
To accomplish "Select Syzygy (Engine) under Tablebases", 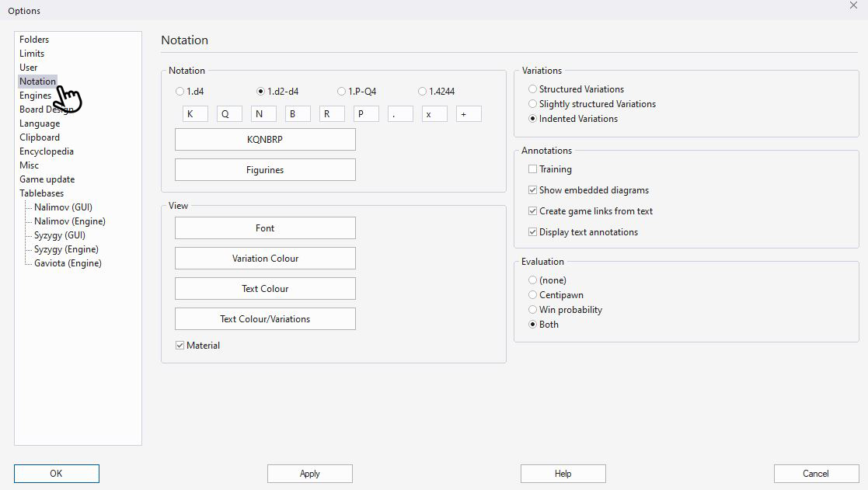I will (x=66, y=249).
